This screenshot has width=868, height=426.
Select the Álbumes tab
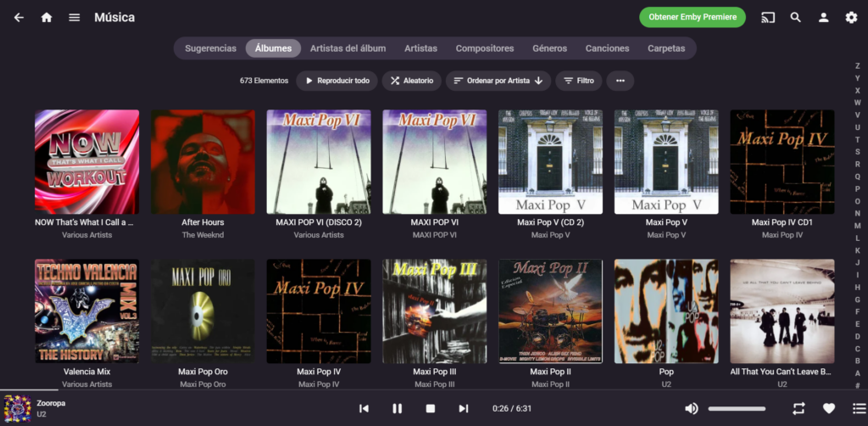coord(274,48)
